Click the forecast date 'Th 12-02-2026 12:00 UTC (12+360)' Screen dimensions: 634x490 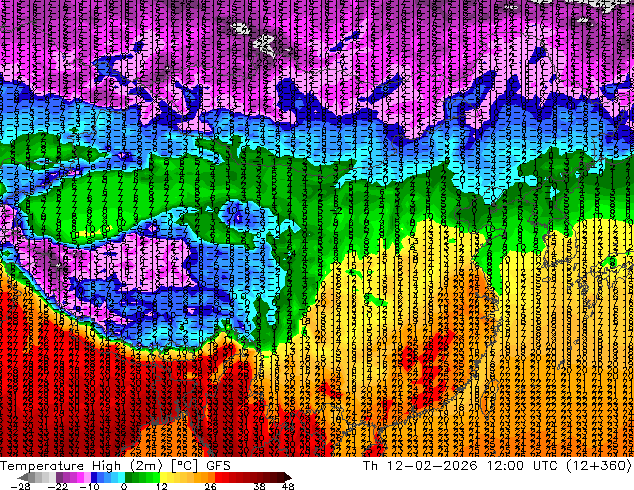click(497, 465)
